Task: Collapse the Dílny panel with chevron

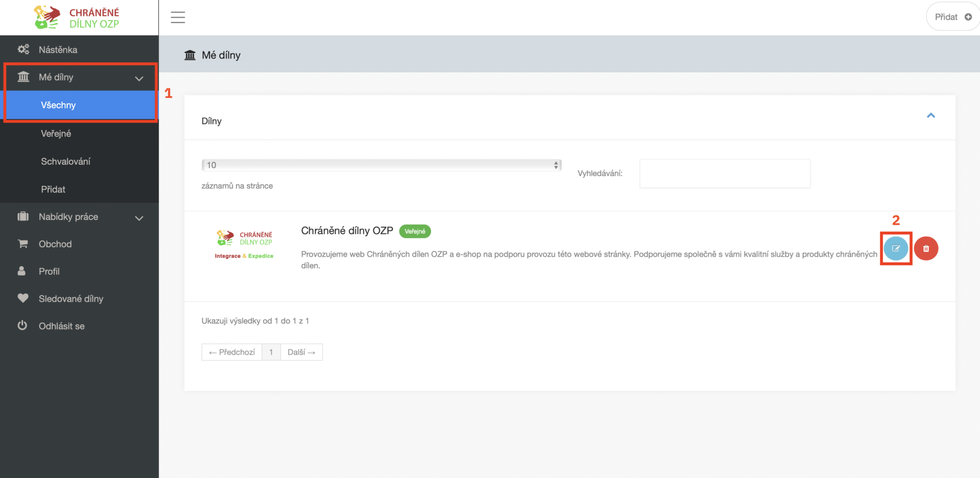Action: coord(931,115)
